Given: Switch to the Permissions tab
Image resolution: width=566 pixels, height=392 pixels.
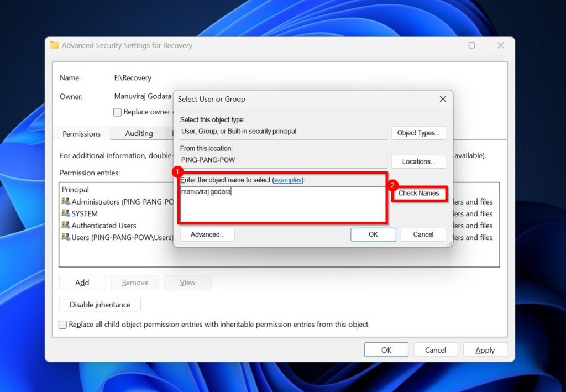Looking at the screenshot, I should coord(81,133).
